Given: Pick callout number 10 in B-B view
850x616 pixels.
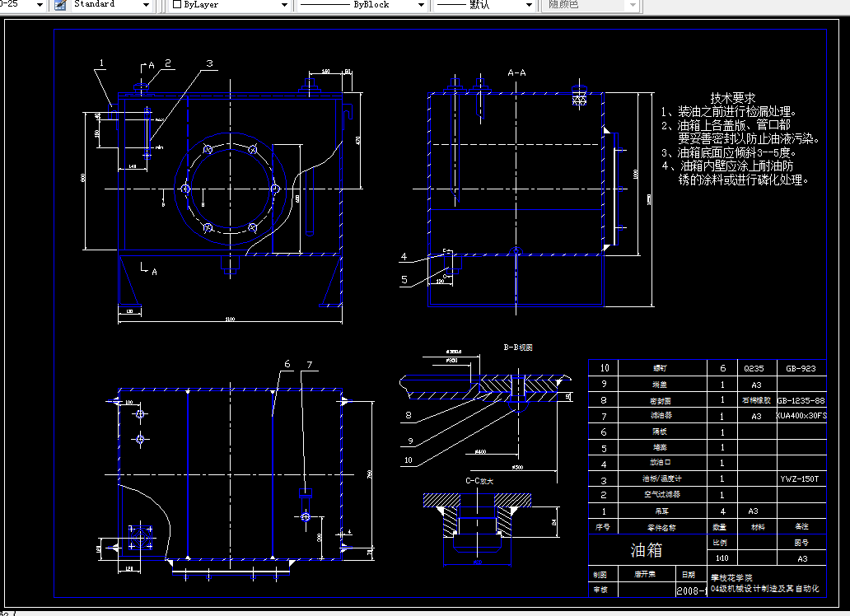Looking at the screenshot, I should (409, 460).
